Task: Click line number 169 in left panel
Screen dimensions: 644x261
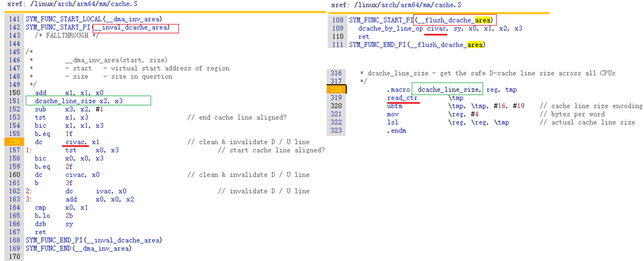Action: coord(14,248)
